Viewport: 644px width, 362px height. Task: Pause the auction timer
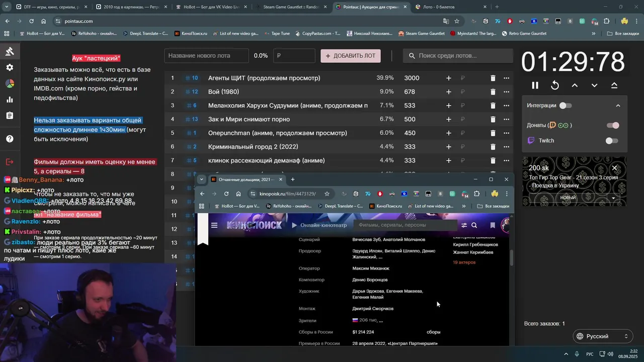coord(535,85)
